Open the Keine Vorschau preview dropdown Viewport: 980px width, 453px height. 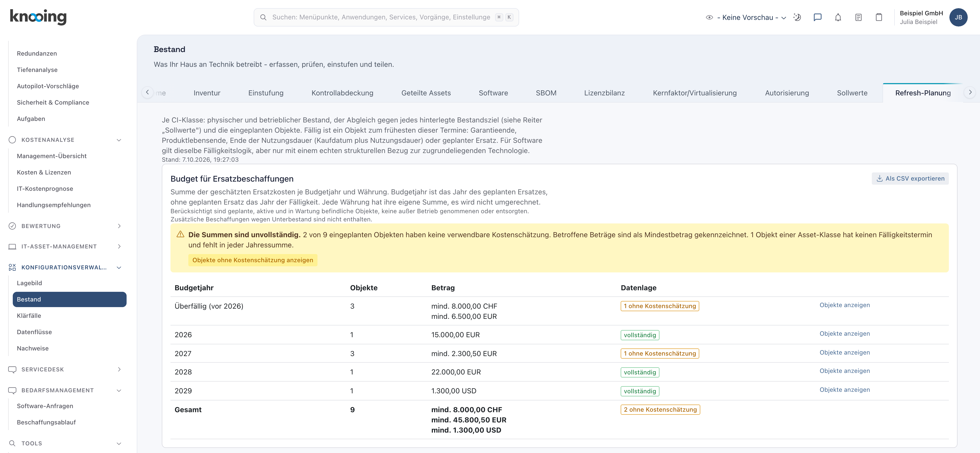[x=746, y=18]
